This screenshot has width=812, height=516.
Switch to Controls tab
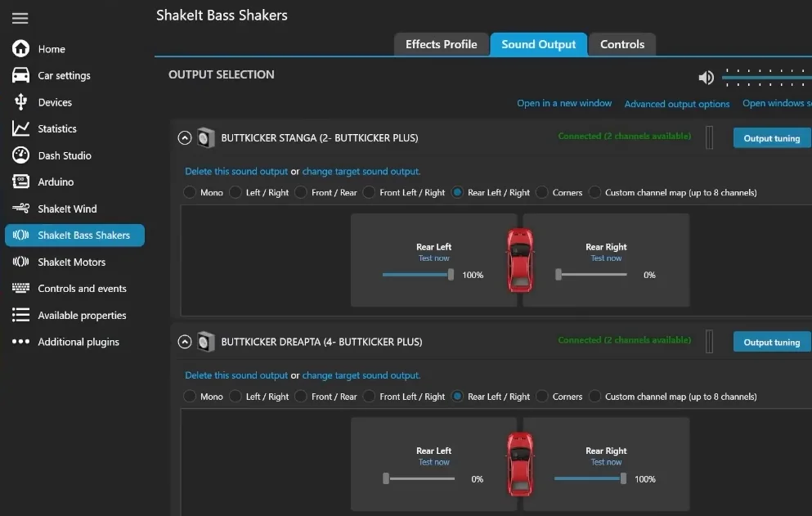coord(622,44)
